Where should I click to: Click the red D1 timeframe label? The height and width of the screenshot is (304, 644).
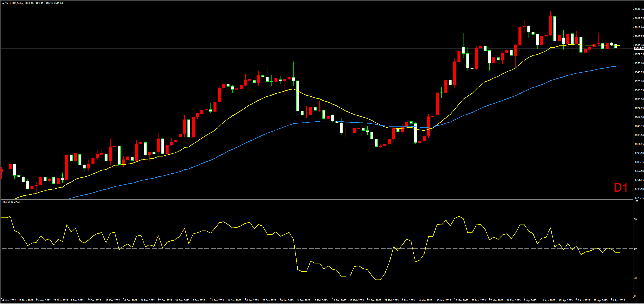click(x=621, y=188)
